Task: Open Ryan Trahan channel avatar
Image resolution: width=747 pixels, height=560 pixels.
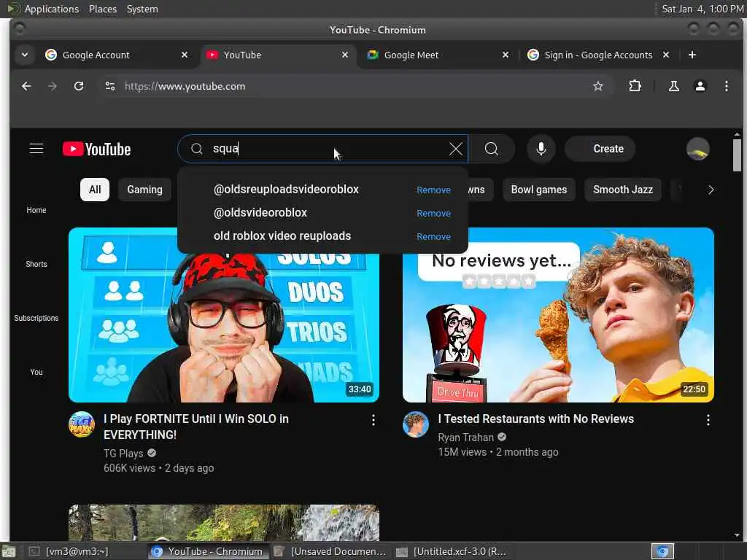Action: (415, 424)
